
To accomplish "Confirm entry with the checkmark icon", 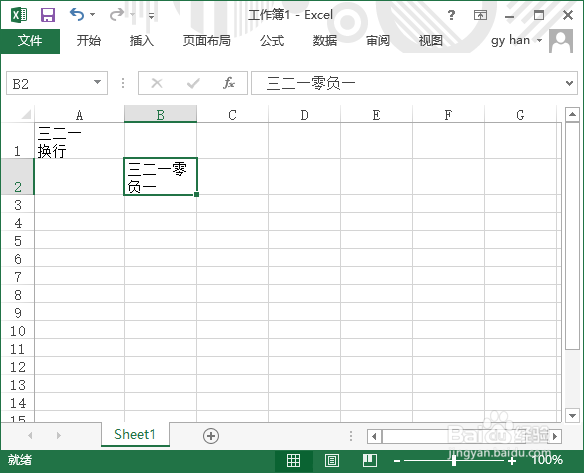I will coord(193,83).
